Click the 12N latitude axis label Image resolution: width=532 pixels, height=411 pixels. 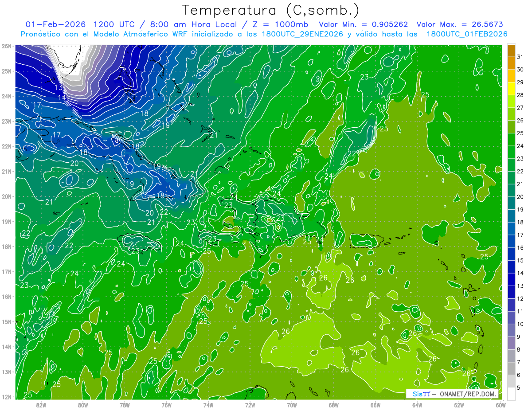6,397
